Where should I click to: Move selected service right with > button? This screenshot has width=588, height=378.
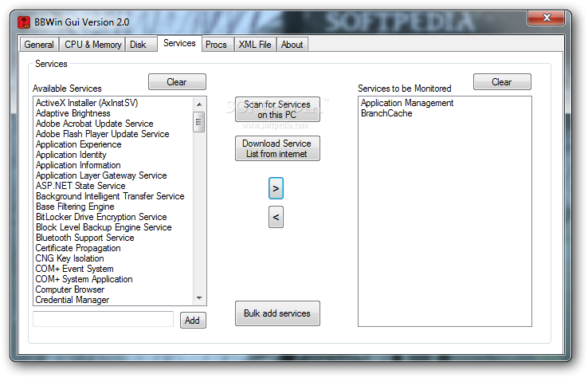(x=276, y=188)
